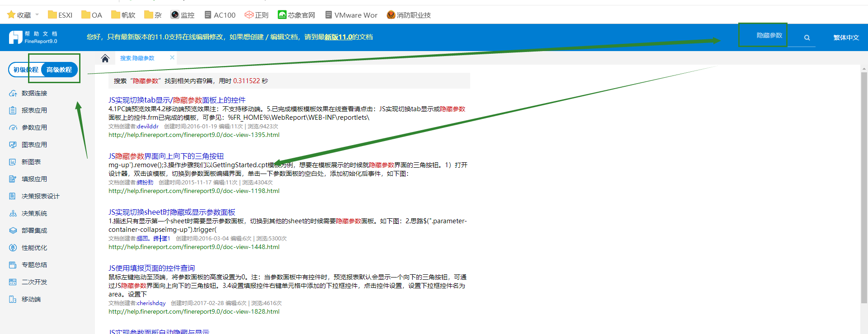Select the 性能优化 rocket icon
The width and height of the screenshot is (868, 334).
pyautogui.click(x=13, y=248)
